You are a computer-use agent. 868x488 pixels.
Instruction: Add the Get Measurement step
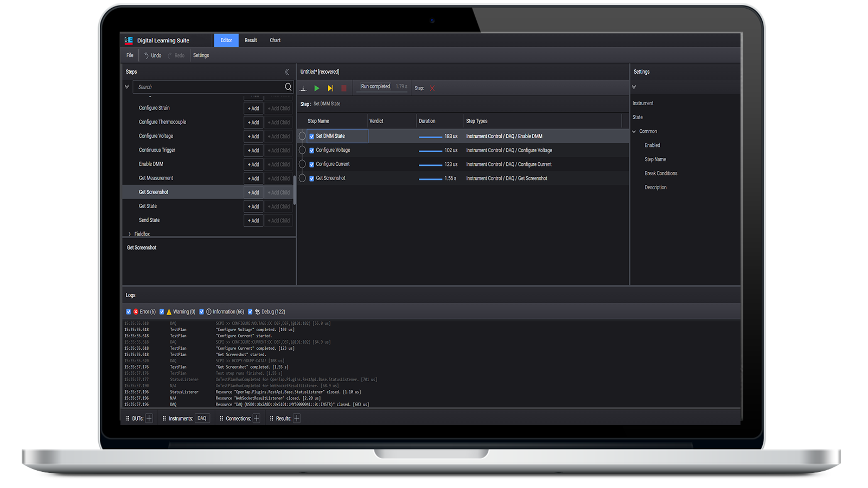pyautogui.click(x=253, y=178)
